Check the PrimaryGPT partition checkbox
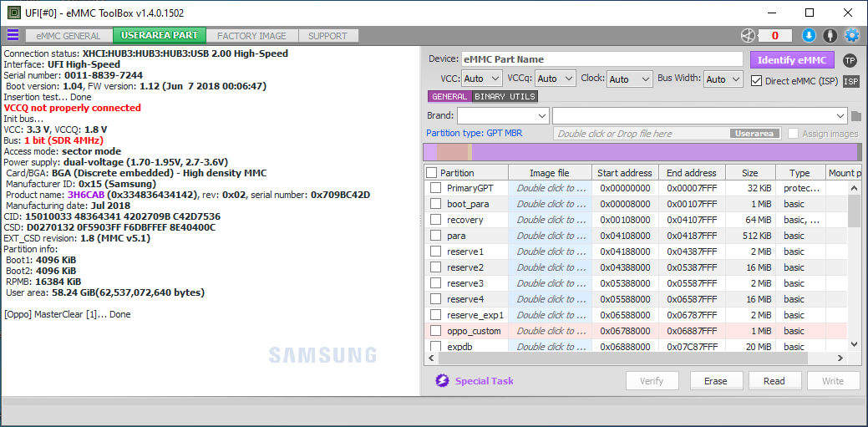 (435, 188)
